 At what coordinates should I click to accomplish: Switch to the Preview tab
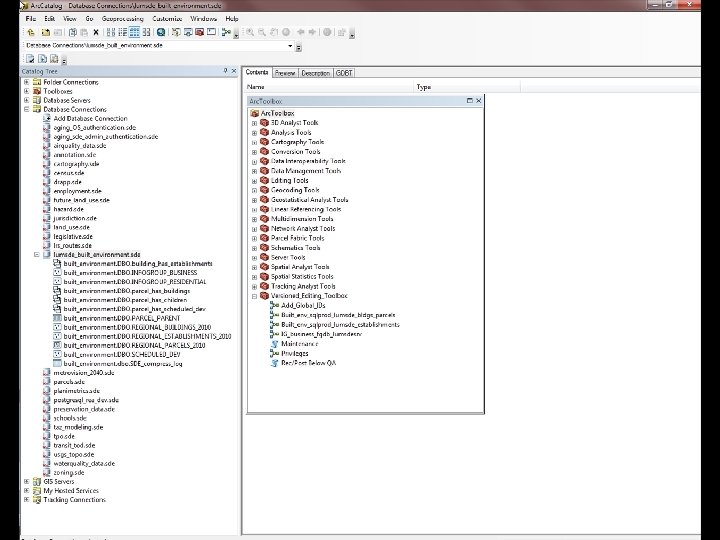pyautogui.click(x=285, y=73)
